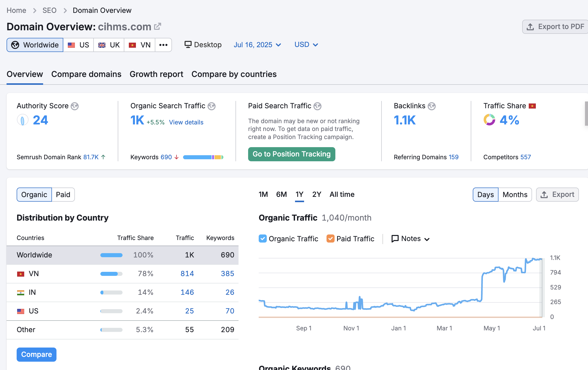Click the Traffic value 814 for VN
The height and width of the screenshot is (370, 588).
187,273
